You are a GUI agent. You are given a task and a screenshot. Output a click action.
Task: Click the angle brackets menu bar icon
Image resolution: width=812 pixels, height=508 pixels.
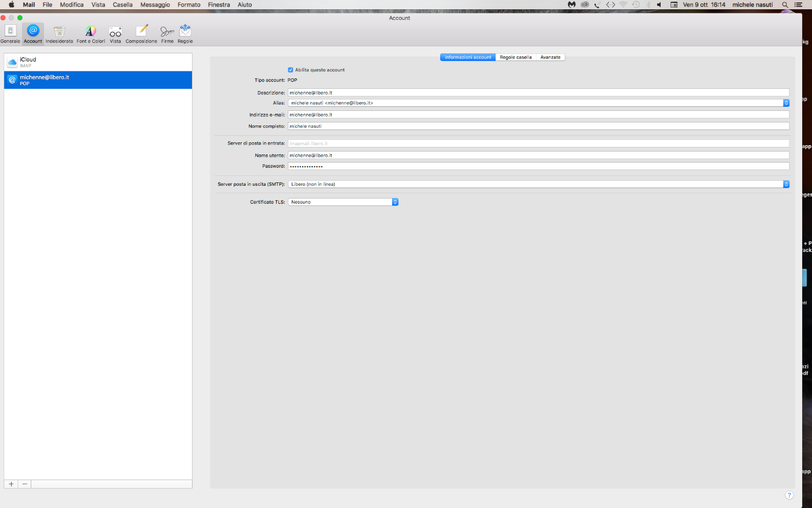coord(610,5)
